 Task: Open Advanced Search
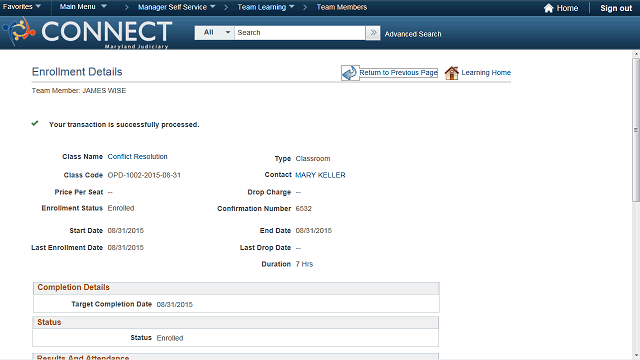tap(413, 34)
